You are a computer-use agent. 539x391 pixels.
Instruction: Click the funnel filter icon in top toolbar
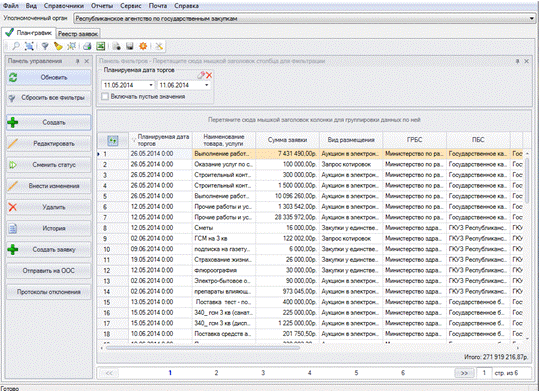(45, 46)
